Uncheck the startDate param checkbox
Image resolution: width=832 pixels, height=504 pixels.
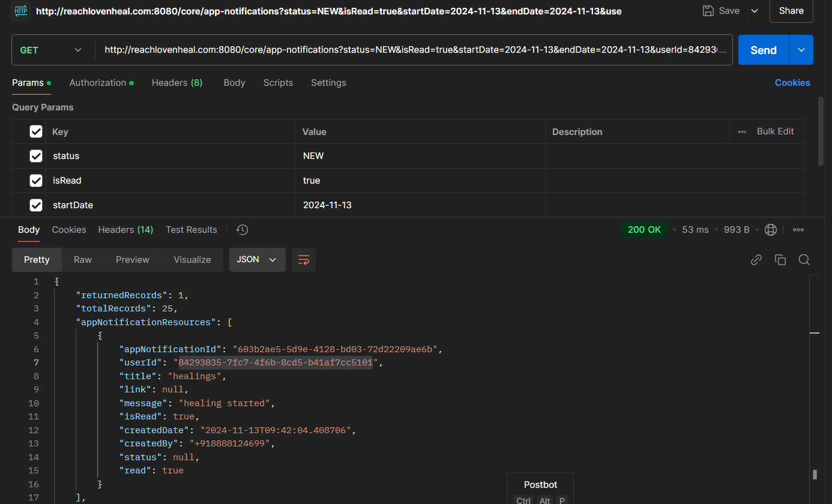click(36, 205)
